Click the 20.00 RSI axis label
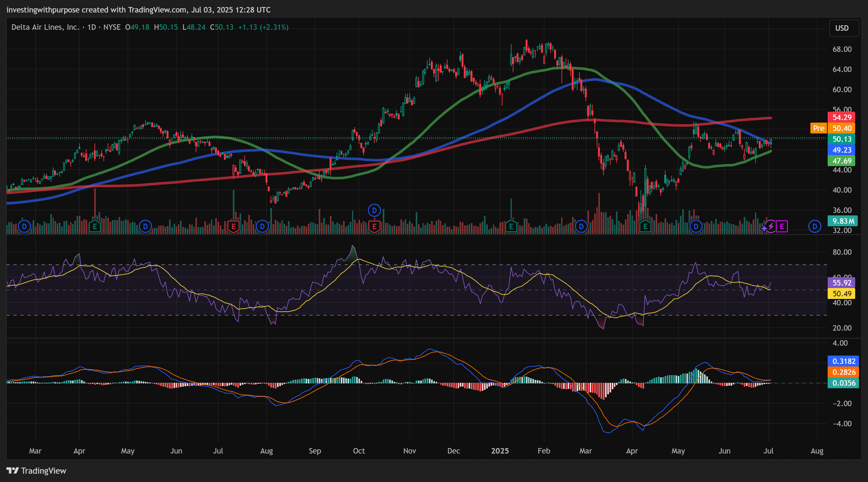868x482 pixels. tap(842, 328)
